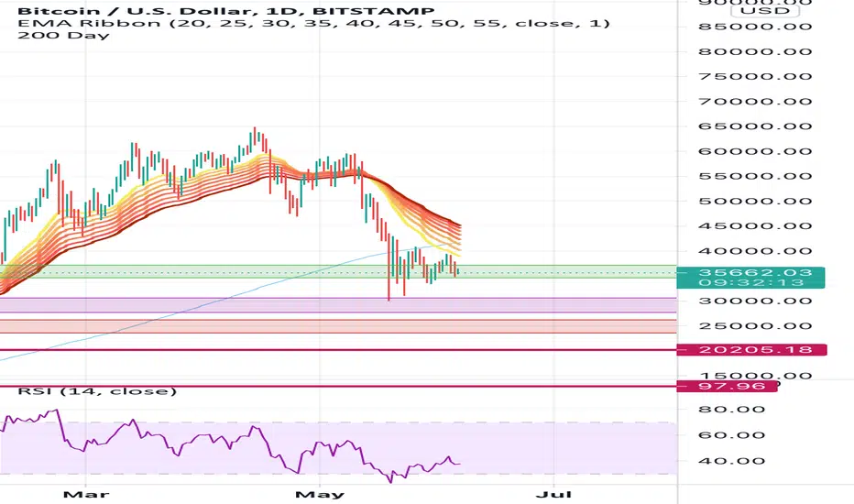Click the 97.96 RSI line value label
The width and height of the screenshot is (854, 504).
[x=728, y=387]
